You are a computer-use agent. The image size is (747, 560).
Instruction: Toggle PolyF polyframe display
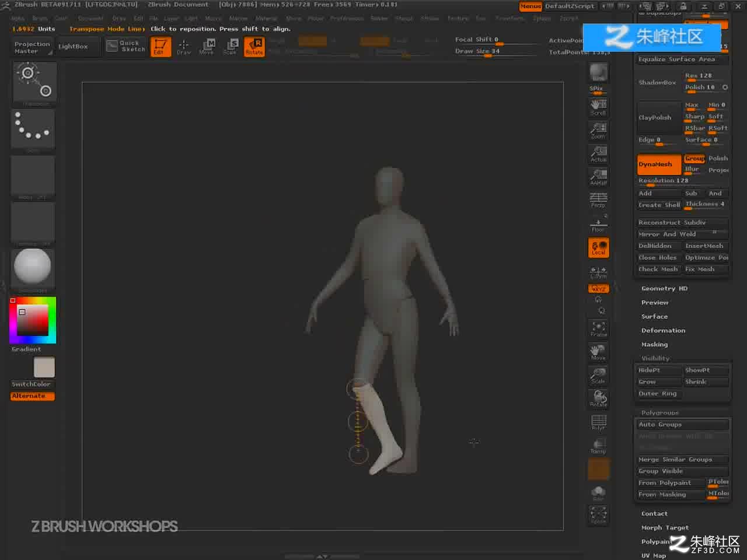[598, 422]
